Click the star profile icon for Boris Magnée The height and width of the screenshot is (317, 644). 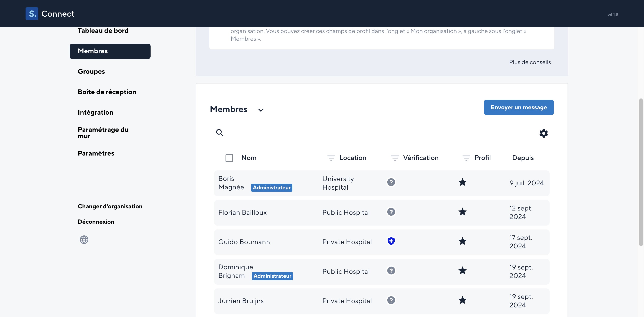click(x=463, y=182)
